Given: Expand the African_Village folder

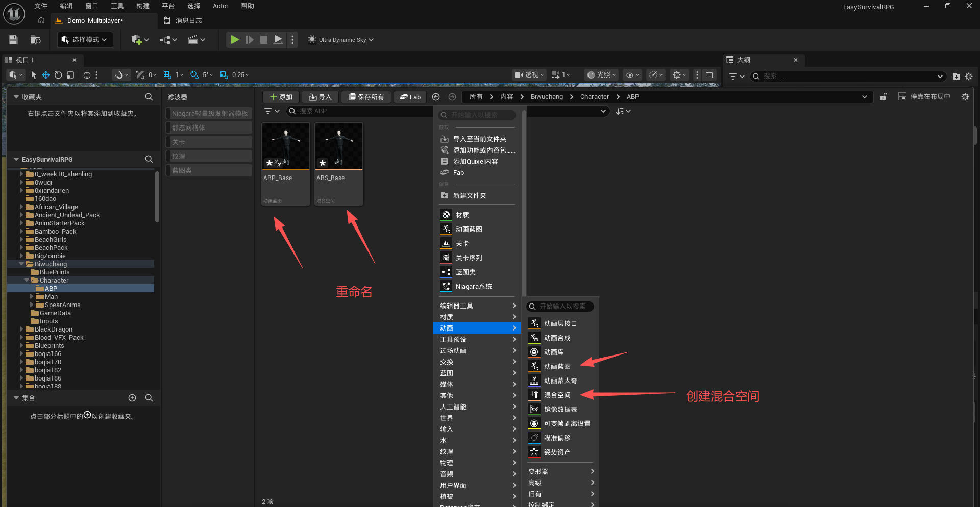Looking at the screenshot, I should pos(21,207).
